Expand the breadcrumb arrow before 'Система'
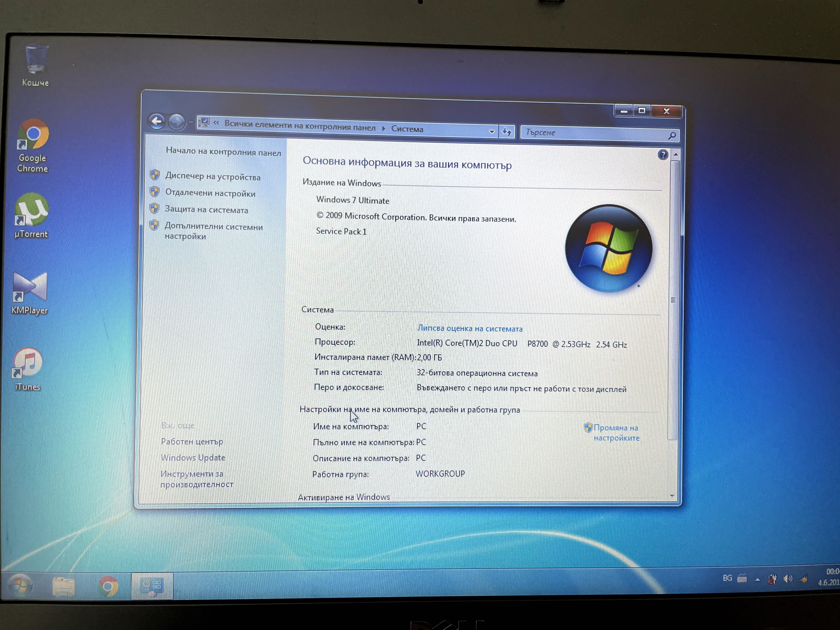Screen dimensions: 840x630 [384, 128]
